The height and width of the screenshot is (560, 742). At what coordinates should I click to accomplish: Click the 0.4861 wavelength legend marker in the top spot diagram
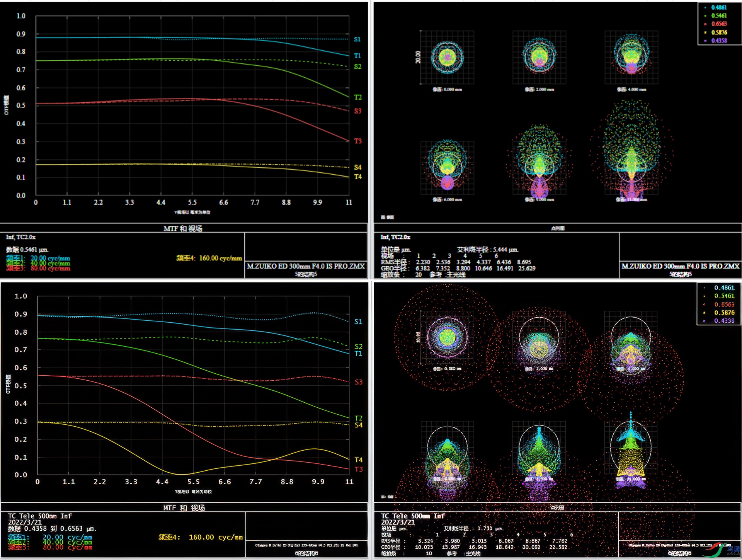pyautogui.click(x=705, y=7)
